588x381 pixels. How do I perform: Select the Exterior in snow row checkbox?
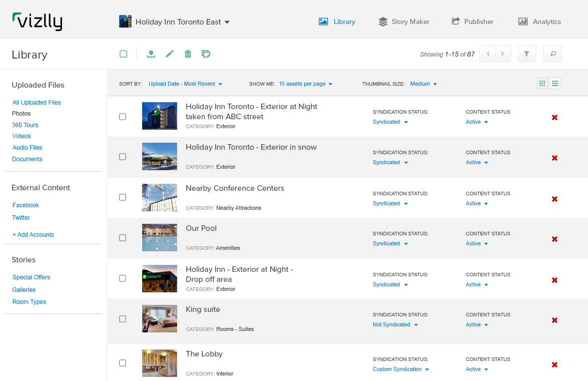point(123,157)
